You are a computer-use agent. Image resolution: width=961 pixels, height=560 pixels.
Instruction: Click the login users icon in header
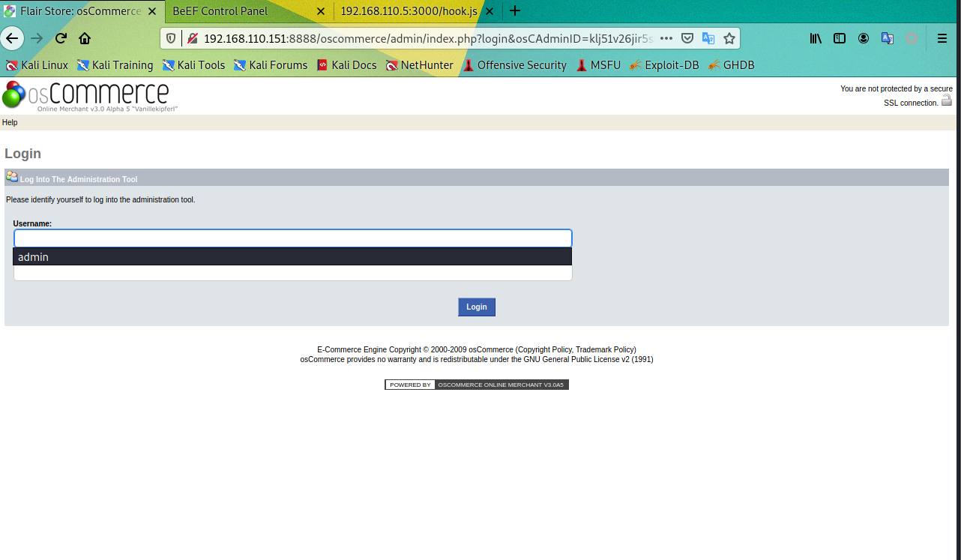[12, 177]
